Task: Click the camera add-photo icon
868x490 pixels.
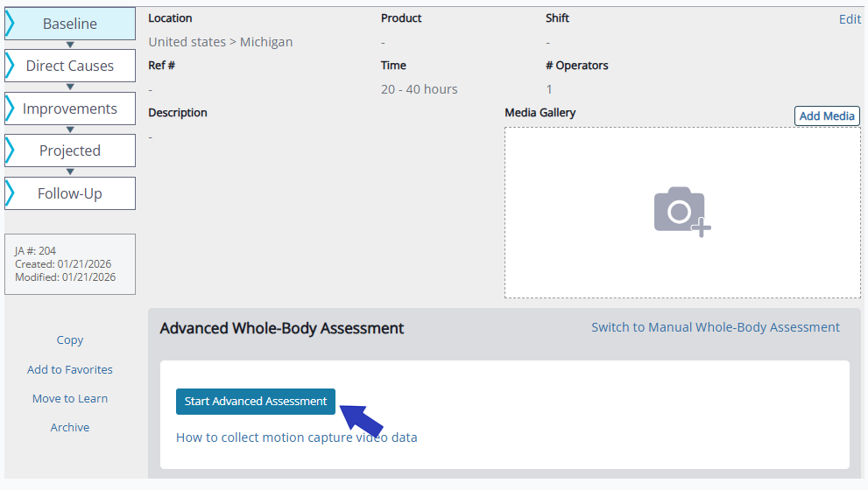Action: 681,211
